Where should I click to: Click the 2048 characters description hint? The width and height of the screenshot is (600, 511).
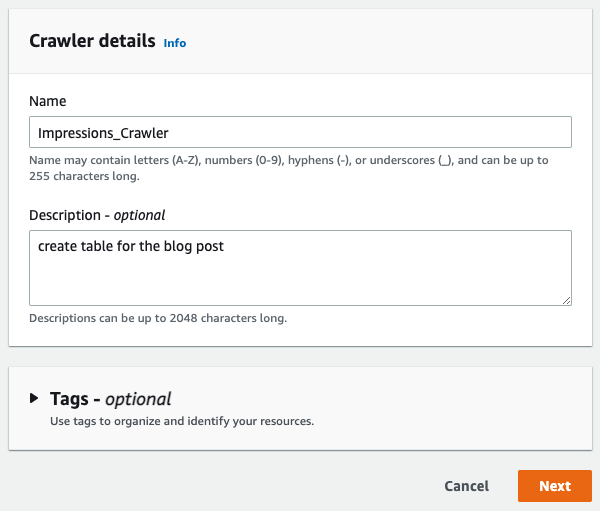158,318
